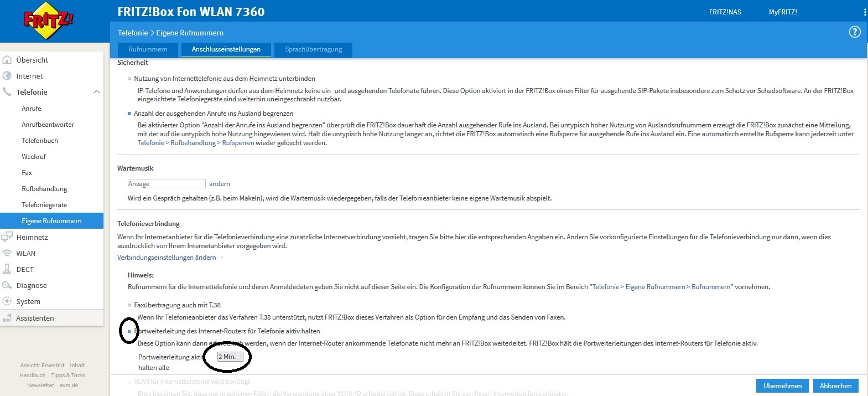The height and width of the screenshot is (396, 868).
Task: Toggle Portweiterleitung aktiv halten checkbox
Action: click(129, 331)
